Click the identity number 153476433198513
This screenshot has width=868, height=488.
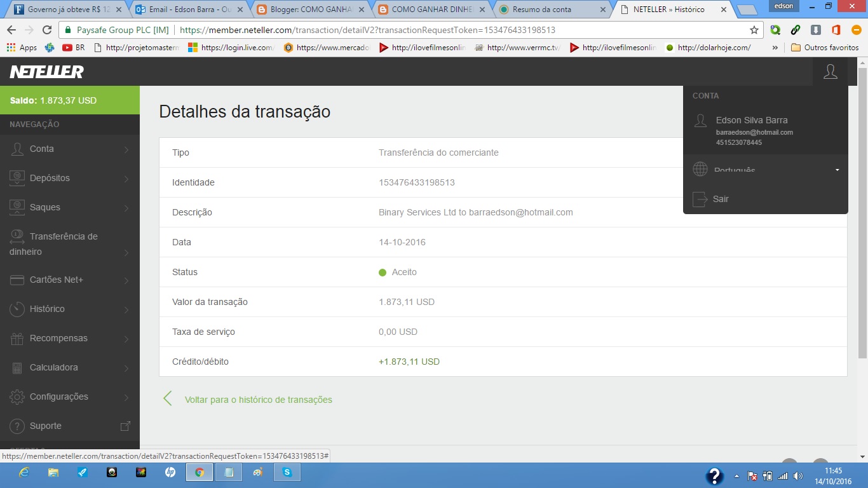[417, 182]
